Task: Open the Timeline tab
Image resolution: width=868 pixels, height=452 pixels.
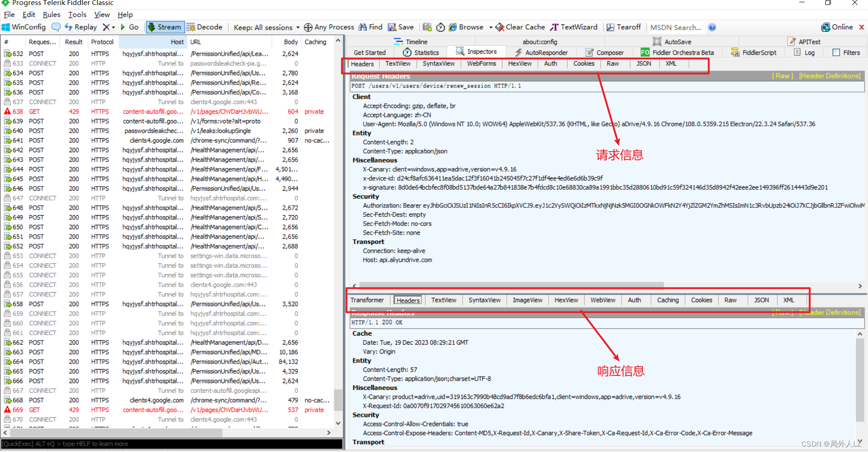Action: (x=411, y=42)
